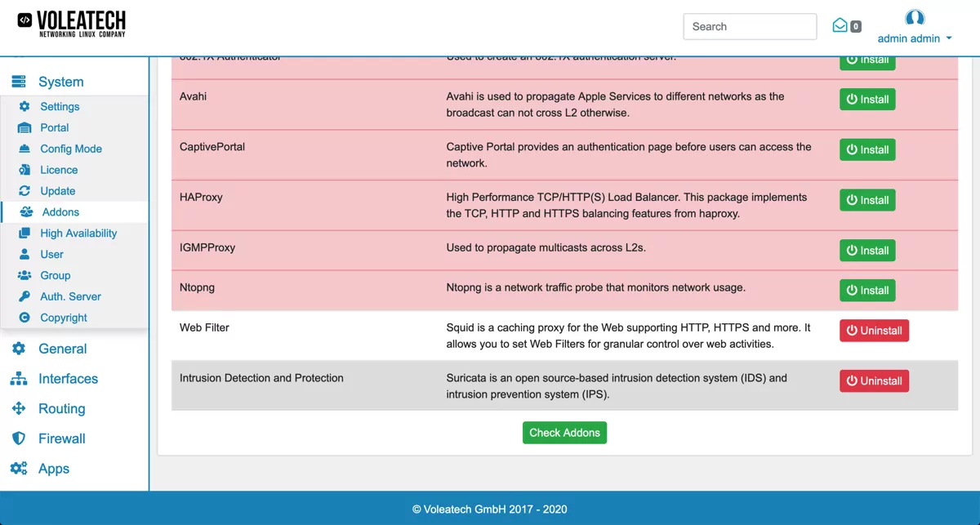Install the Ntopng network probe

867,290
